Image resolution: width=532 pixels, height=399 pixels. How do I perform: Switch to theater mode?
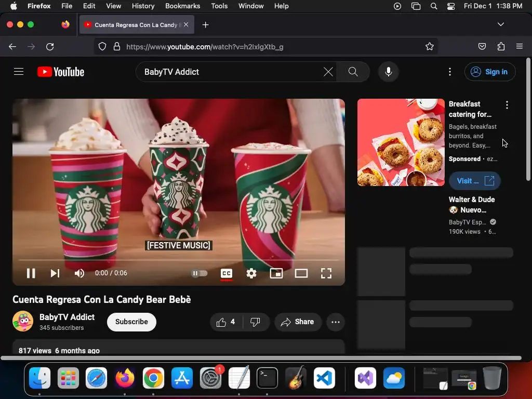(301, 273)
